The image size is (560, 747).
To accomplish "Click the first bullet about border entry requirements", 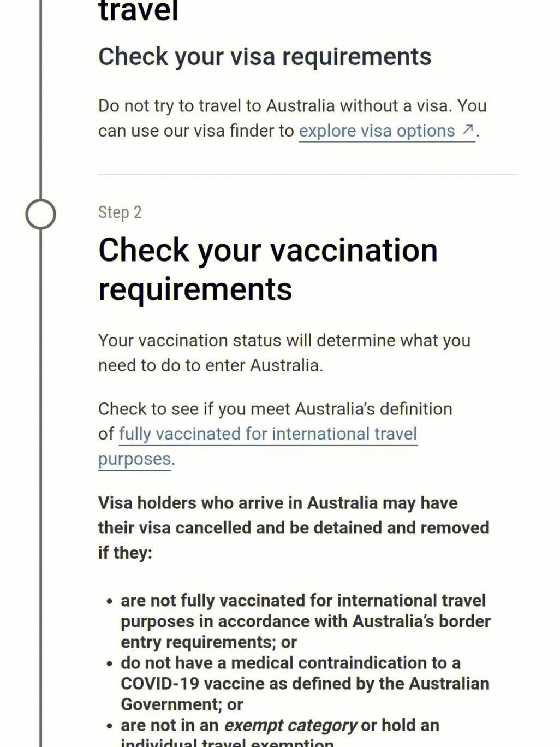I will coord(305,621).
